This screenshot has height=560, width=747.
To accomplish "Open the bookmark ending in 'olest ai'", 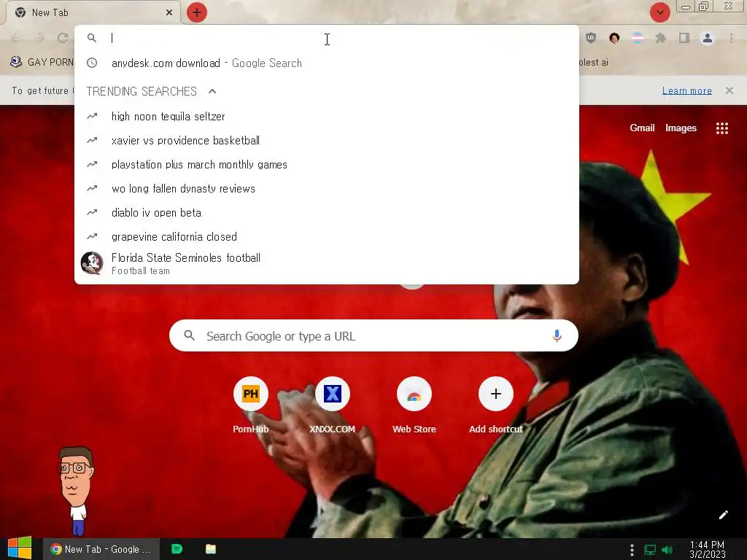I will 594,62.
